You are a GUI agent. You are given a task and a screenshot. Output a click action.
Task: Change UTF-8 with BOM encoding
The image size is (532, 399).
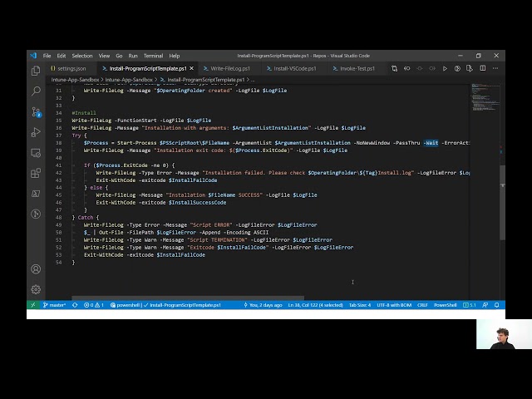pyautogui.click(x=394, y=305)
